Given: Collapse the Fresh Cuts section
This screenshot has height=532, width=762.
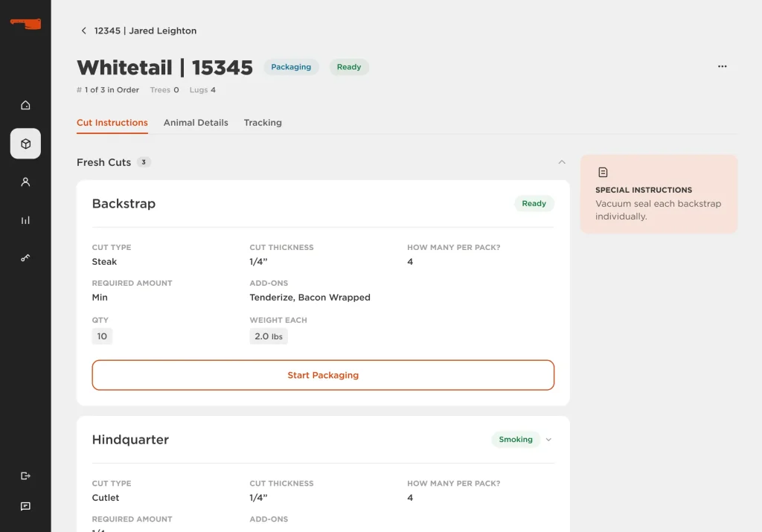Looking at the screenshot, I should tap(562, 162).
